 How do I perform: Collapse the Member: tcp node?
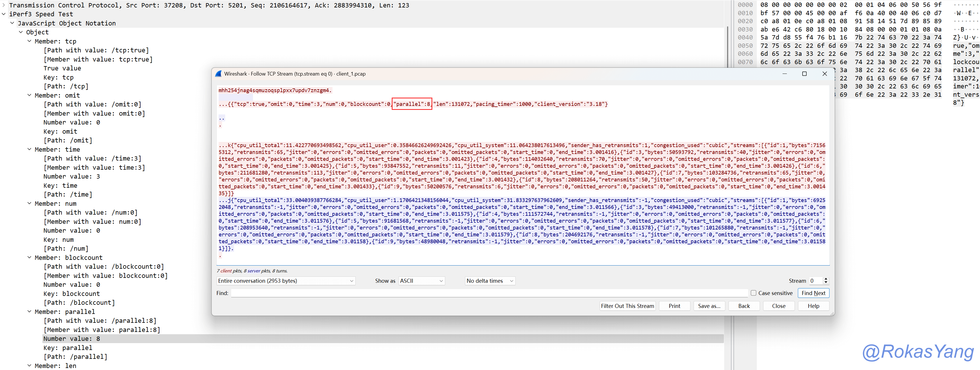point(29,41)
